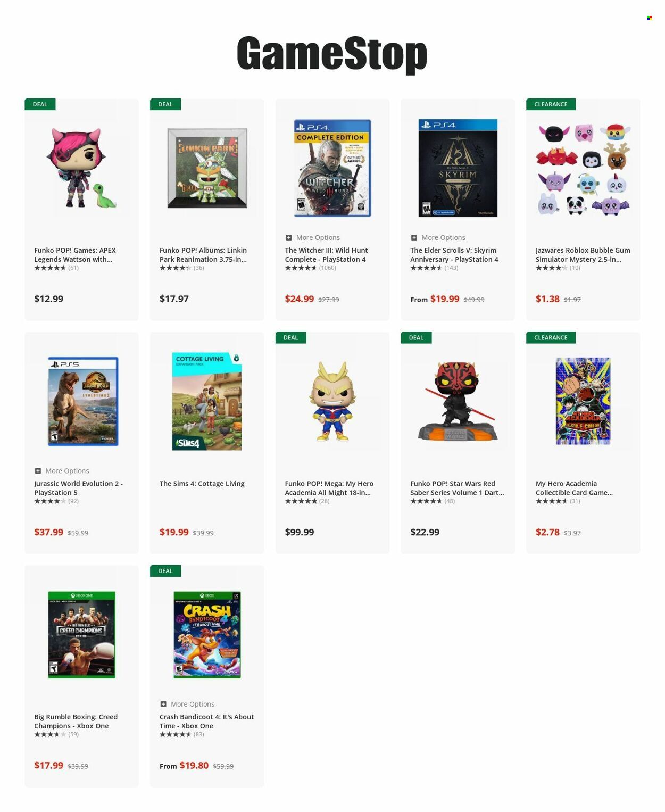The image size is (665, 812).
Task: Click the plus icon beside Witcher III More Options
Action: [288, 237]
